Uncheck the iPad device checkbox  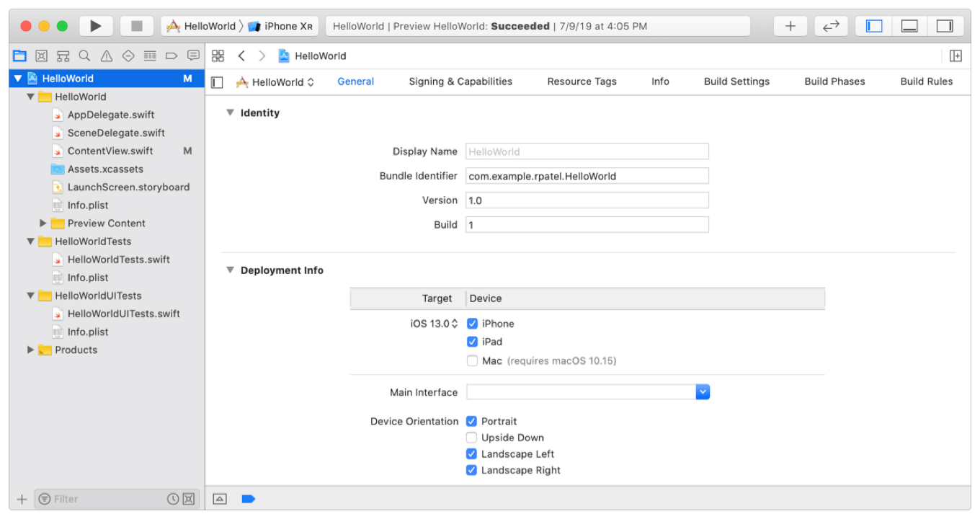coord(472,342)
